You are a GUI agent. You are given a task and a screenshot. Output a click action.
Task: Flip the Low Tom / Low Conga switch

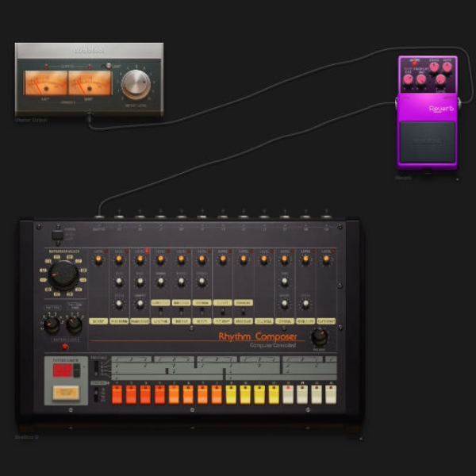click(x=160, y=311)
